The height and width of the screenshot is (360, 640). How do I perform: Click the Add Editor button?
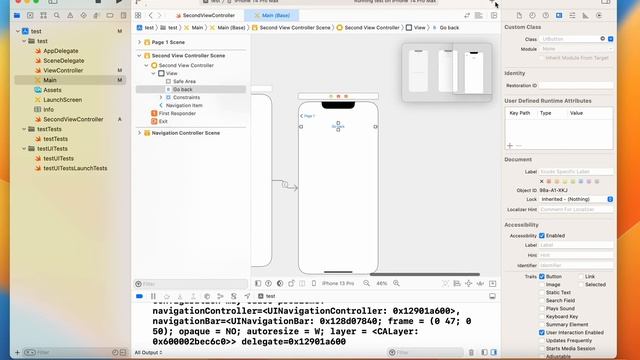tap(494, 16)
